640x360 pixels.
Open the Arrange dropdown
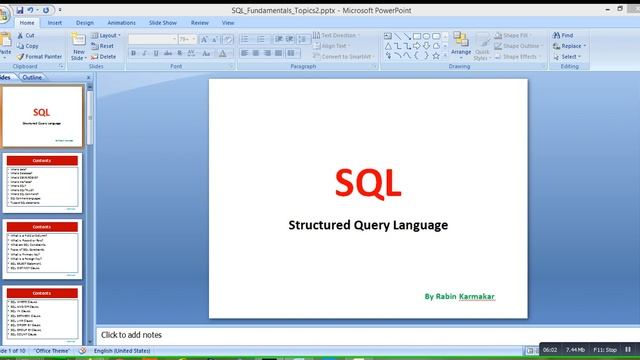(x=461, y=46)
